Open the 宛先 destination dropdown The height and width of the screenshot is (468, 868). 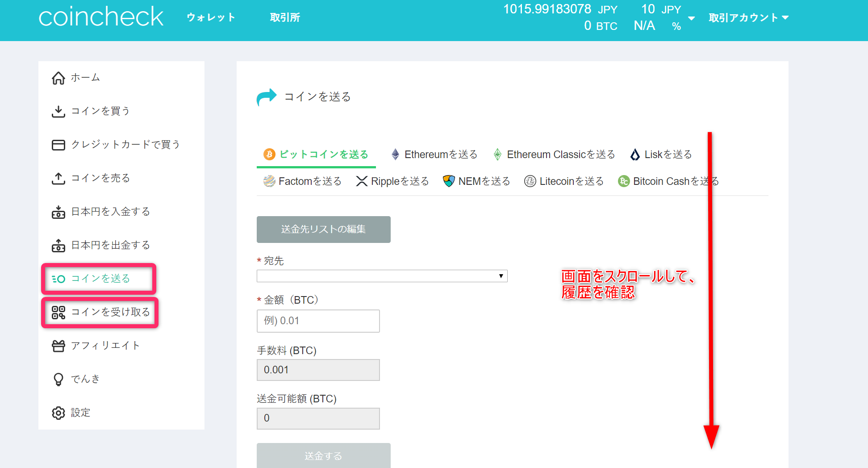click(382, 276)
